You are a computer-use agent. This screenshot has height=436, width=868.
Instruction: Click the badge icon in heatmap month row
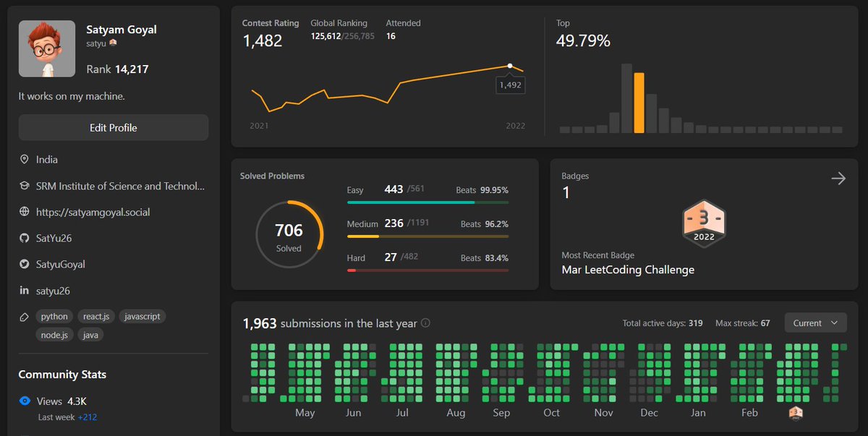(796, 412)
